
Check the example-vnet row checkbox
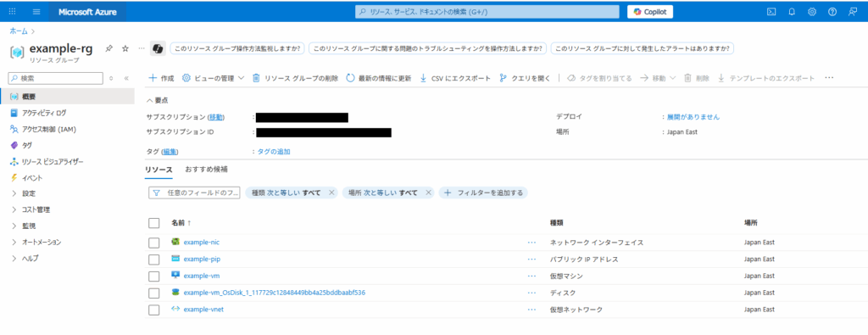click(154, 310)
